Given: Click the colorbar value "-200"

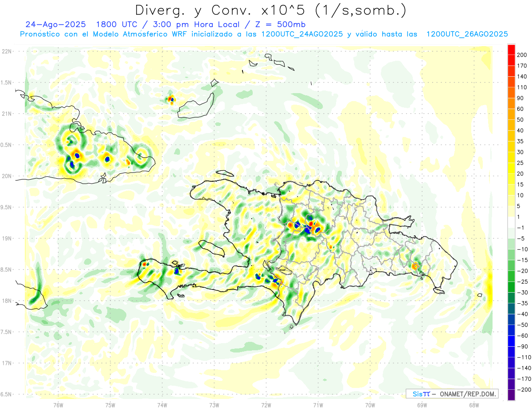Looking at the screenshot, I should tap(524, 390).
